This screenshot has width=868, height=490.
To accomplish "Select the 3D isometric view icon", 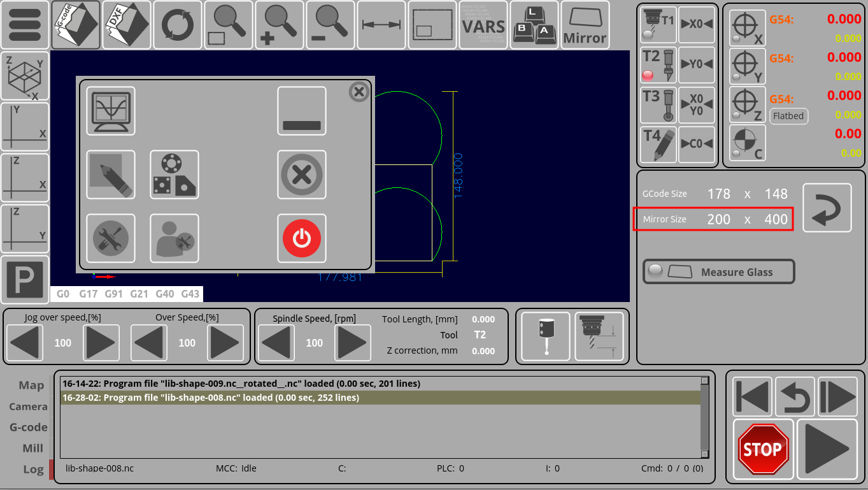I will point(25,76).
